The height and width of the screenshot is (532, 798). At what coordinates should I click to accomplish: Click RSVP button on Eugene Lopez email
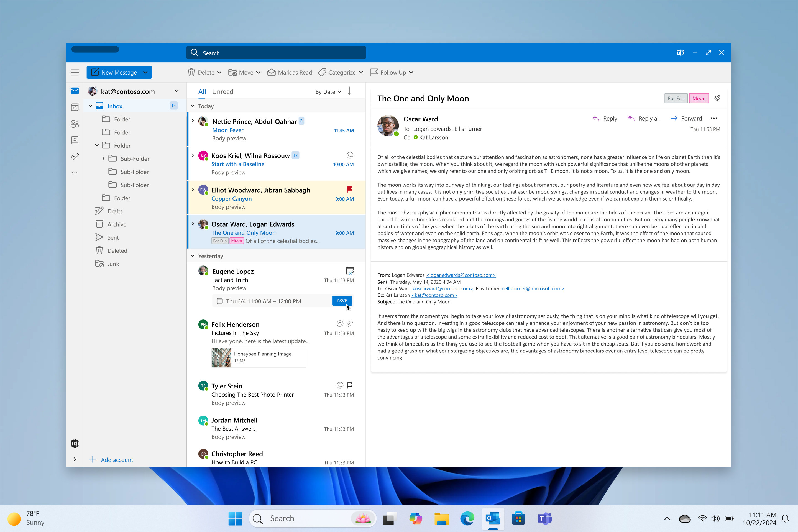tap(342, 300)
